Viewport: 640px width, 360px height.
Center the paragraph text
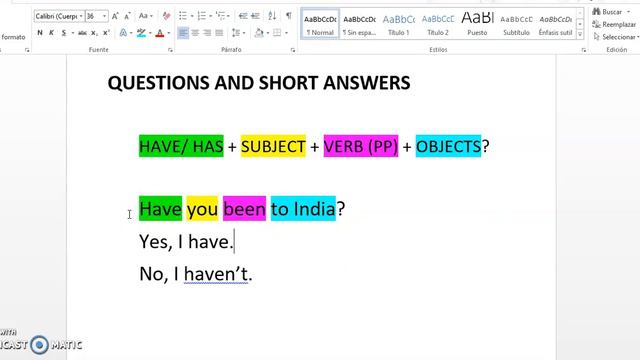195,33
